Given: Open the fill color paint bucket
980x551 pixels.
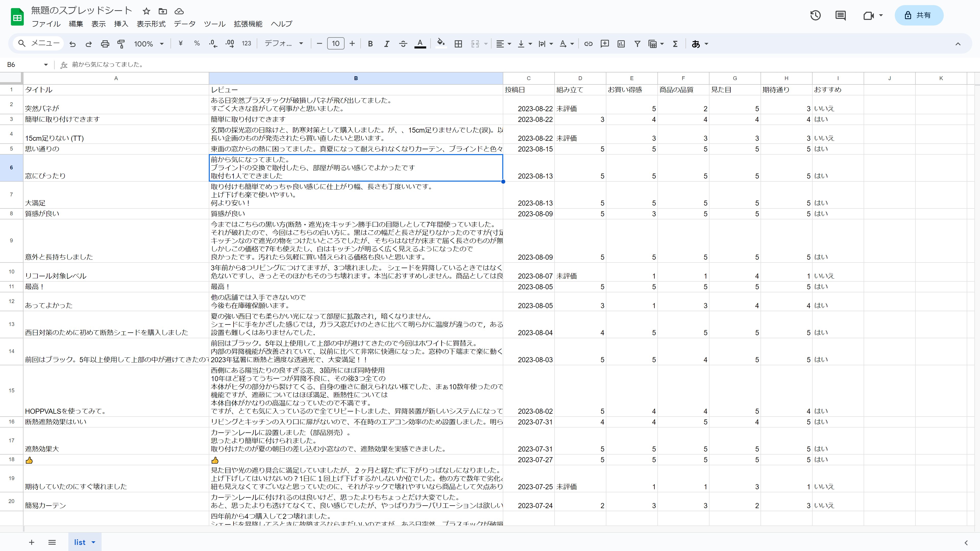Looking at the screenshot, I should point(440,43).
